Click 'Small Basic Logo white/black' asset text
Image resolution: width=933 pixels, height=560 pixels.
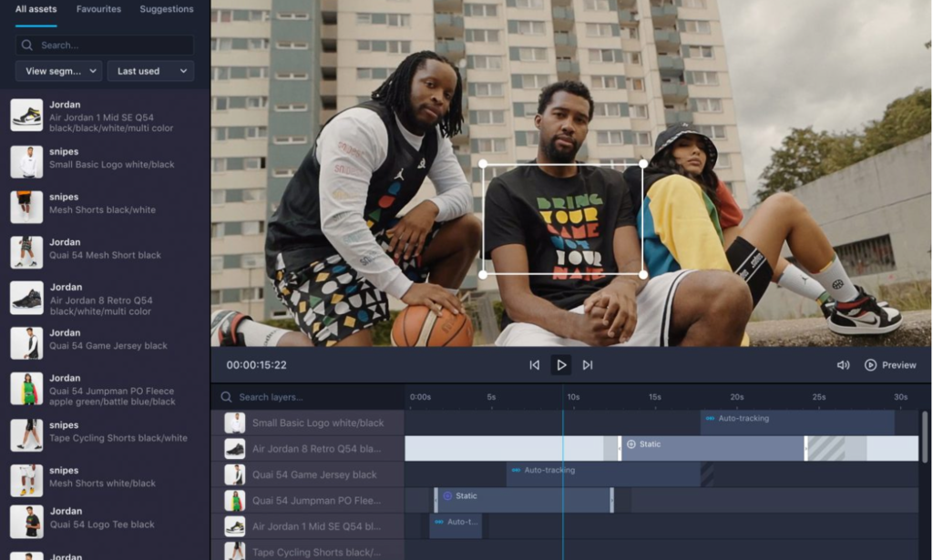pyautogui.click(x=112, y=165)
